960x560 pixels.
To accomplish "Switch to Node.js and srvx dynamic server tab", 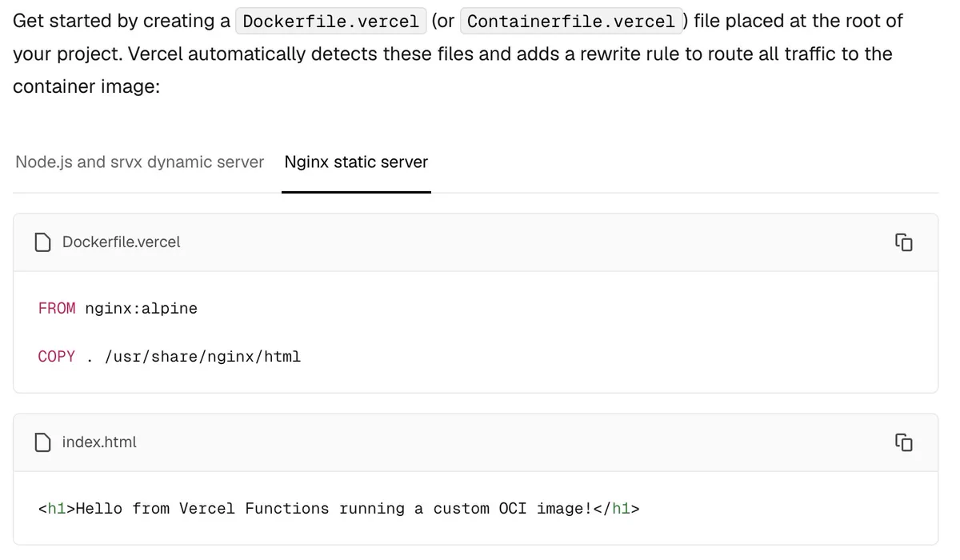I will point(139,162).
